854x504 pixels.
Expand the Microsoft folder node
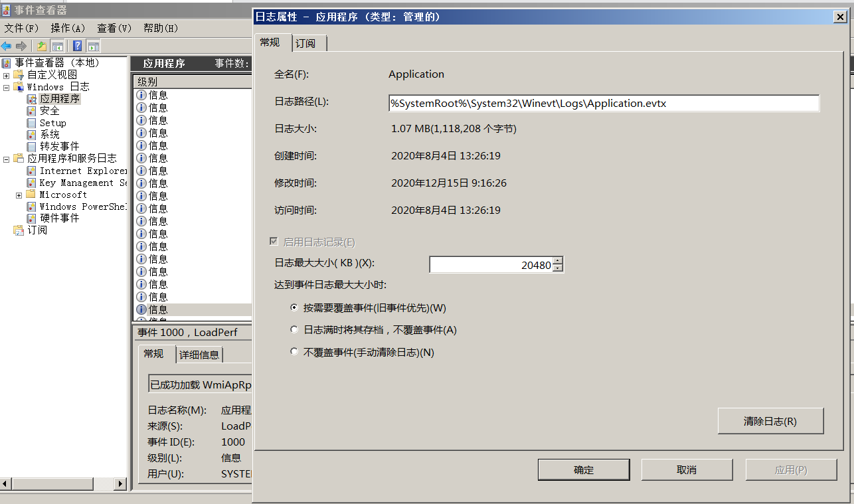click(19, 195)
